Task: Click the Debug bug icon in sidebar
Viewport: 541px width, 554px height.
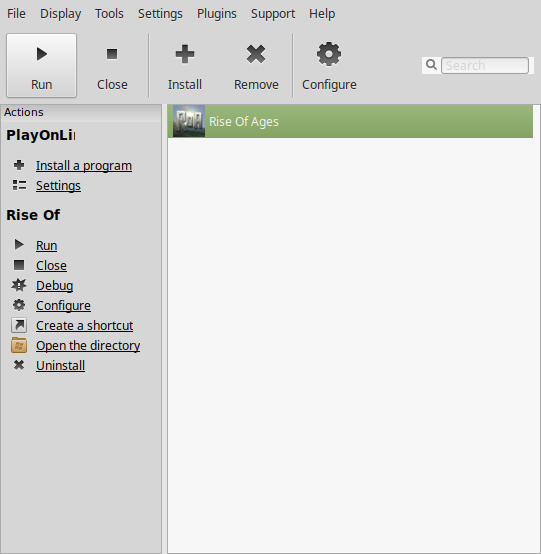Action: (19, 285)
